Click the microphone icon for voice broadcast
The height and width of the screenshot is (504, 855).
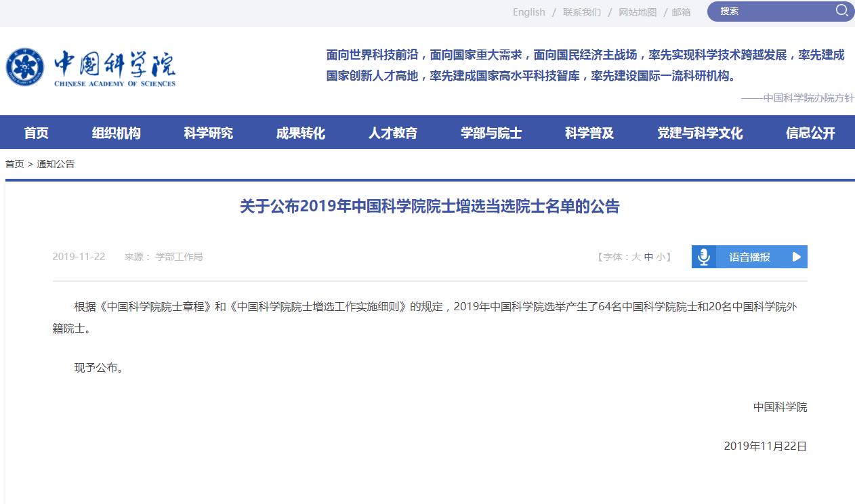pos(704,257)
